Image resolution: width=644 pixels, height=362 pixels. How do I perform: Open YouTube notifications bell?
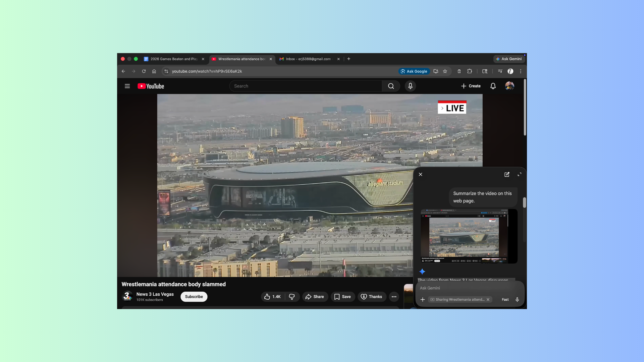(x=493, y=86)
